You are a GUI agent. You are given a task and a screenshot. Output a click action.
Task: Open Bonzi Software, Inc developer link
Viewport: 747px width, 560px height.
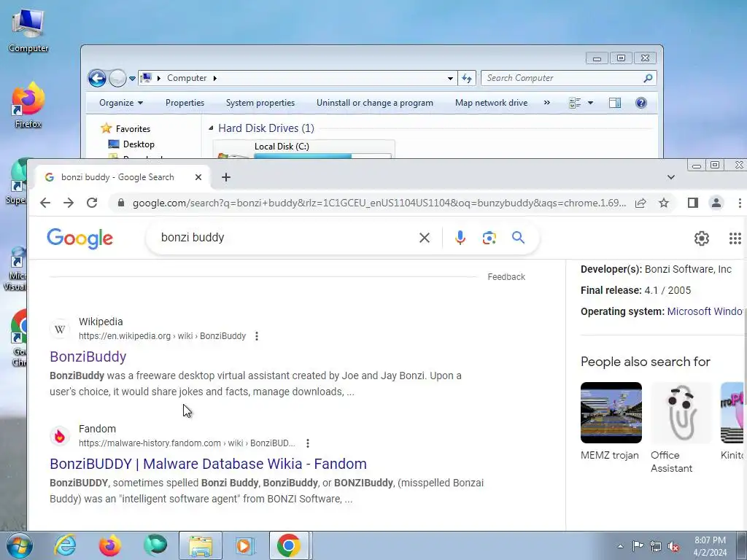(x=688, y=269)
